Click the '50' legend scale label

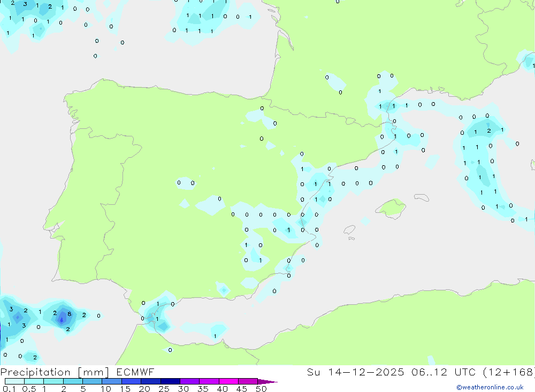coord(262,389)
